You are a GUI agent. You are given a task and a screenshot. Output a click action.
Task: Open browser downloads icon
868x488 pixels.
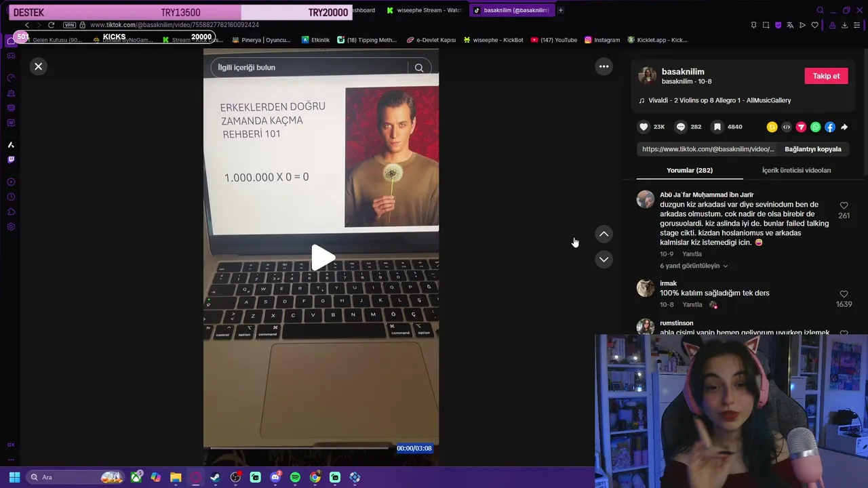[844, 25]
